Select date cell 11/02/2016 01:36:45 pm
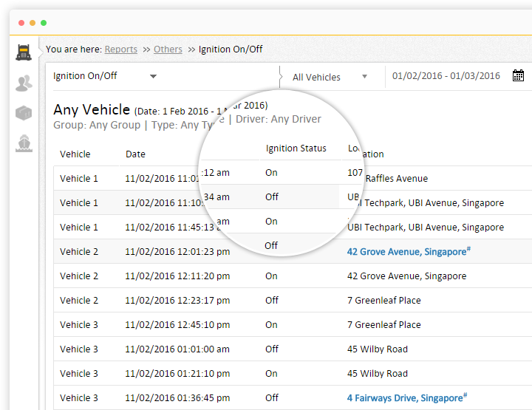Viewport: 532px width, 410px height. (177, 397)
